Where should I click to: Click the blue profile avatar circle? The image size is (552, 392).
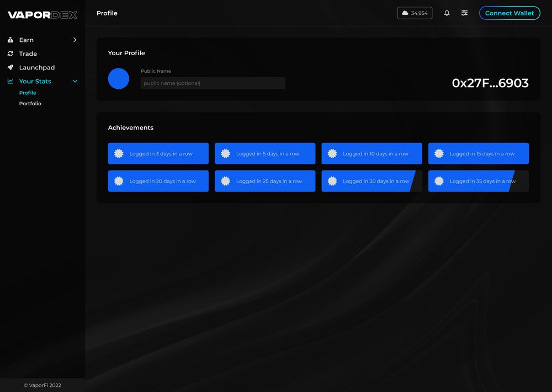119,79
